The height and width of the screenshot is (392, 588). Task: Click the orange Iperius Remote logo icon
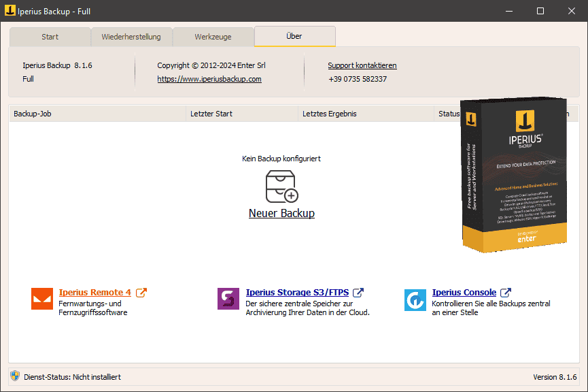(x=42, y=299)
